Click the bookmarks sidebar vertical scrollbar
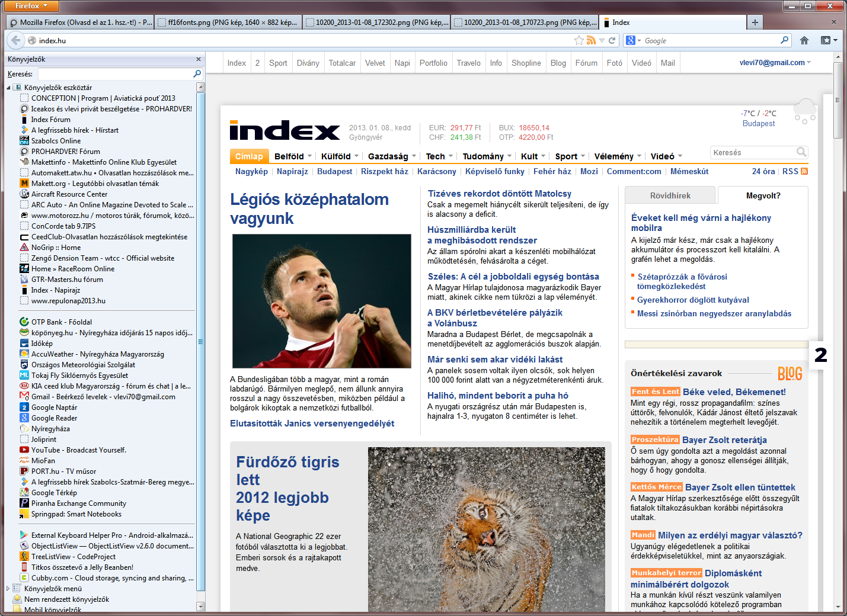The height and width of the screenshot is (616, 847). pyautogui.click(x=200, y=341)
